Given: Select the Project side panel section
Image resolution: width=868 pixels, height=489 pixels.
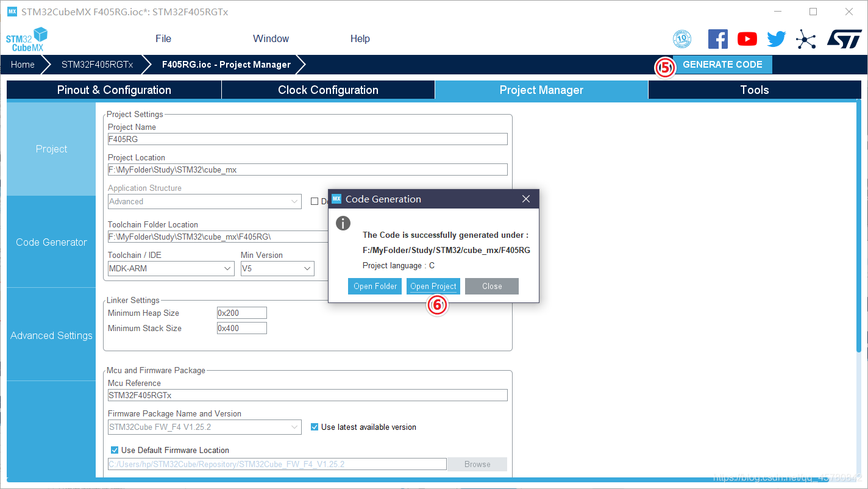Looking at the screenshot, I should pos(51,149).
